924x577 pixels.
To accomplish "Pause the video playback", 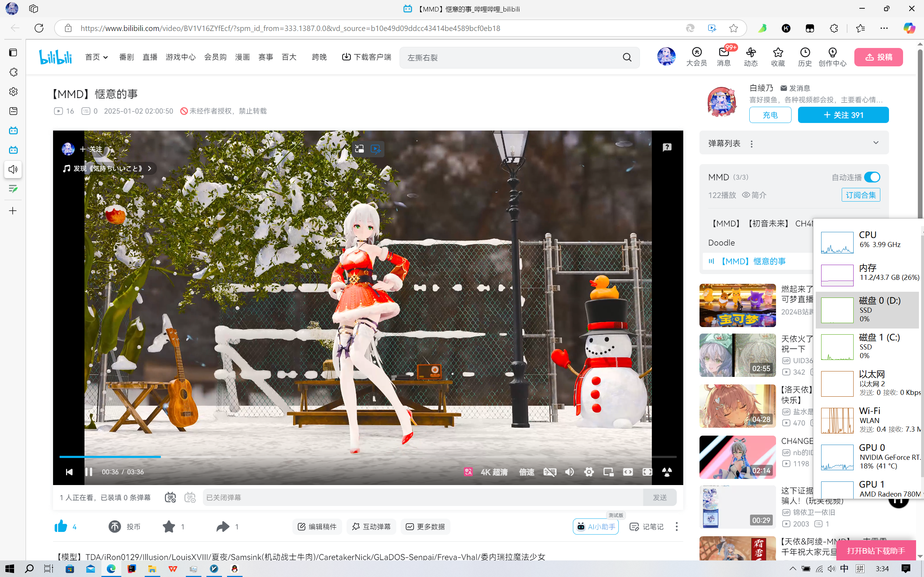I will (88, 472).
